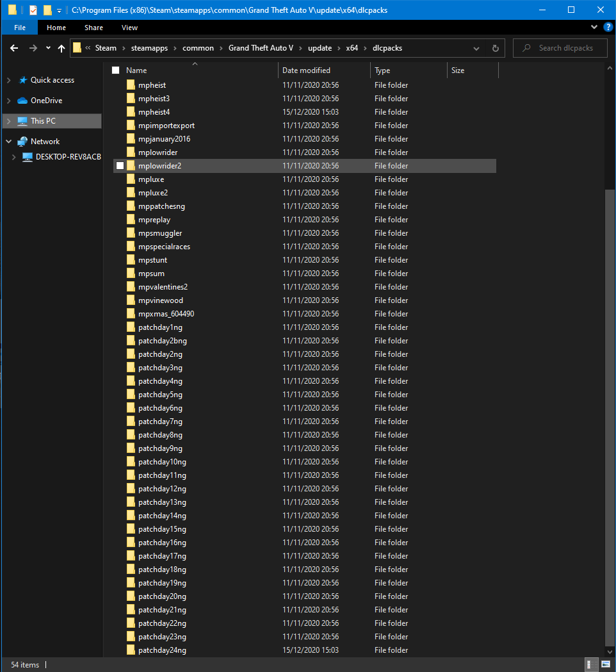Click the Properties icon in quick access toolbar
Screen dimensions: 616x672
tap(33, 10)
